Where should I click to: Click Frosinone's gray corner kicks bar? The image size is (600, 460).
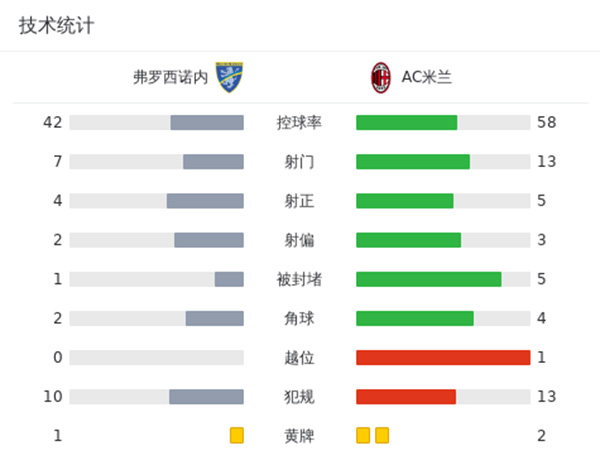tap(214, 318)
